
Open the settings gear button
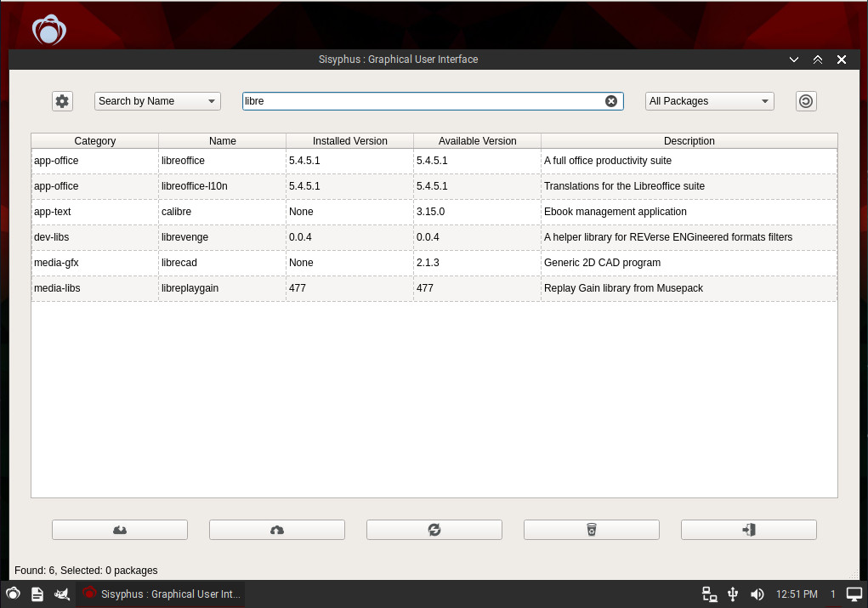(62, 101)
